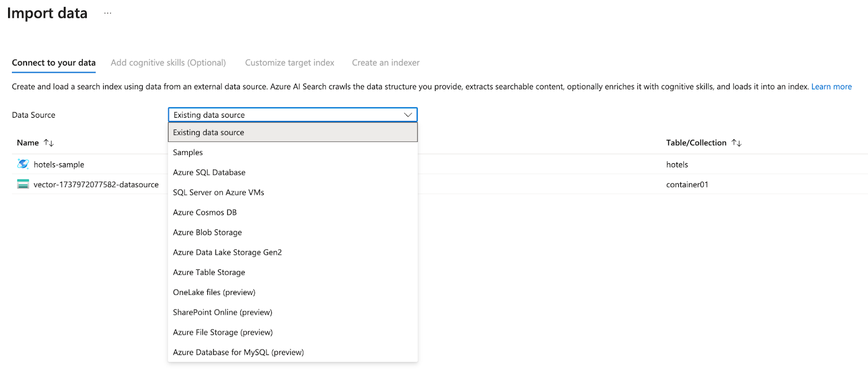
Task: Select the hotels-sample row name
Action: point(59,164)
